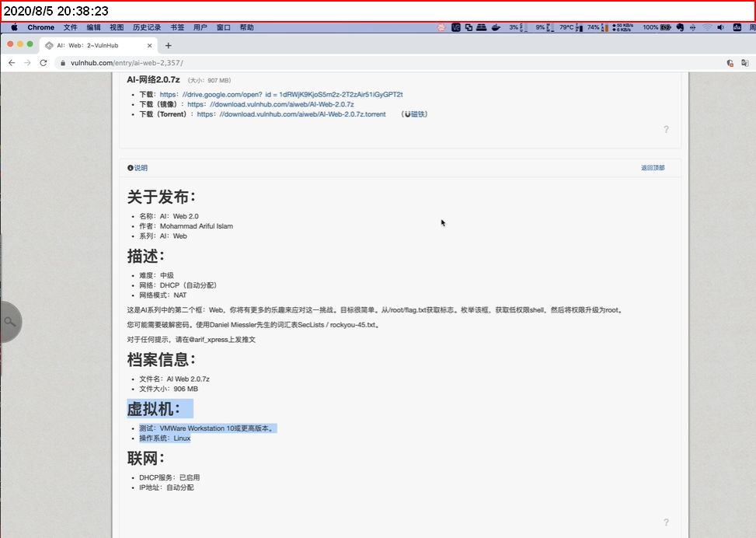Viewport: 756px width, 538px height.
Task: Click the highlighted 虚拟机 heading
Action: point(154,409)
